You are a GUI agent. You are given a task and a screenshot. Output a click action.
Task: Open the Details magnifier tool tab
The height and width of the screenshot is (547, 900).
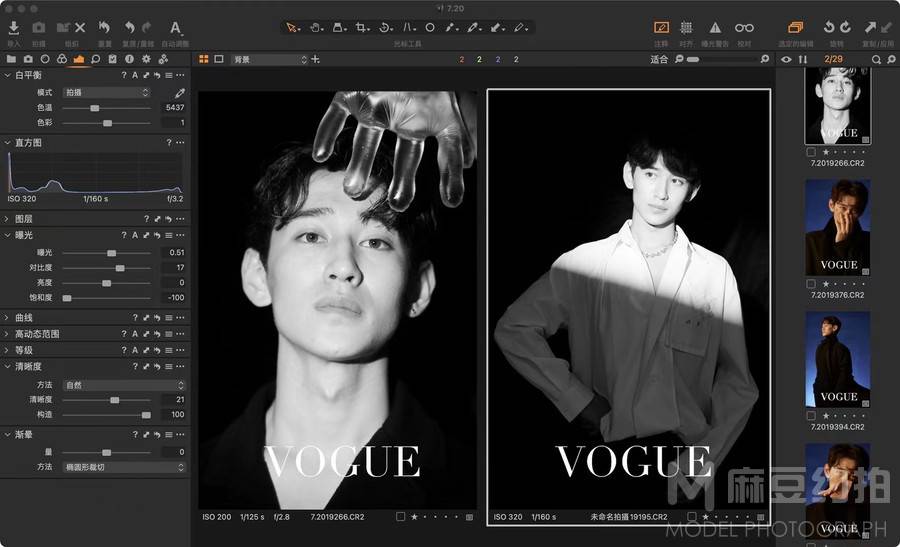pyautogui.click(x=95, y=59)
